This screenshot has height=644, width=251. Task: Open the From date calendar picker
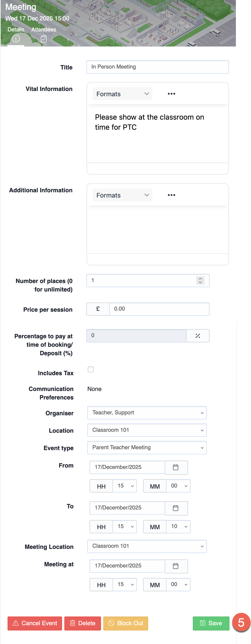(x=176, y=467)
